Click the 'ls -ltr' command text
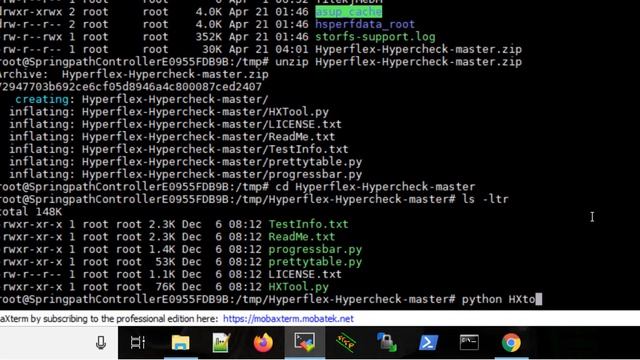 [x=485, y=199]
